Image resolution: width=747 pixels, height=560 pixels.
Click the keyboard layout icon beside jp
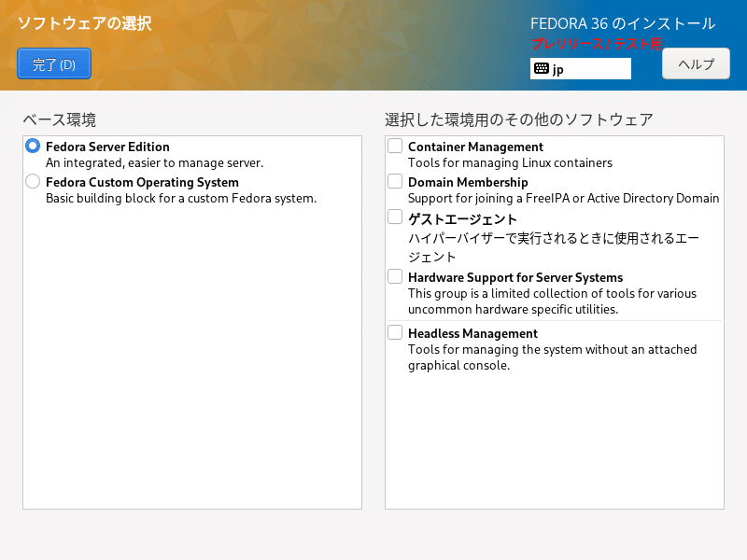click(542, 68)
